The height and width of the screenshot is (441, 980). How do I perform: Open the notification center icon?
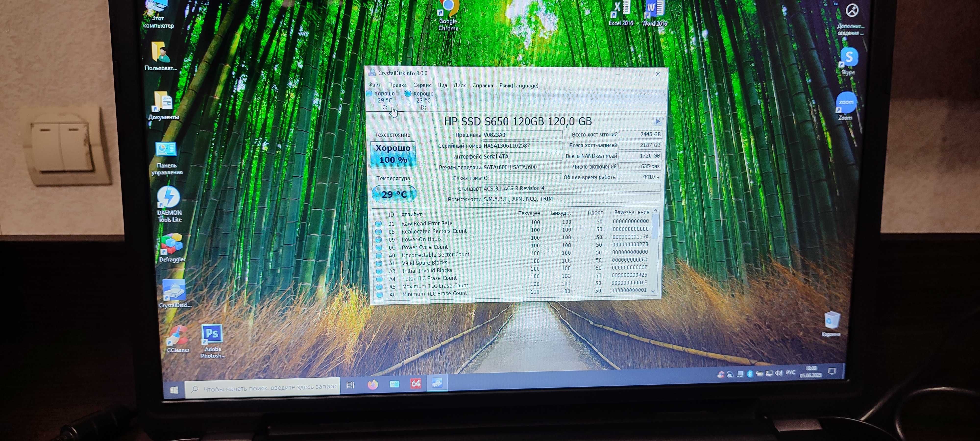coord(832,371)
